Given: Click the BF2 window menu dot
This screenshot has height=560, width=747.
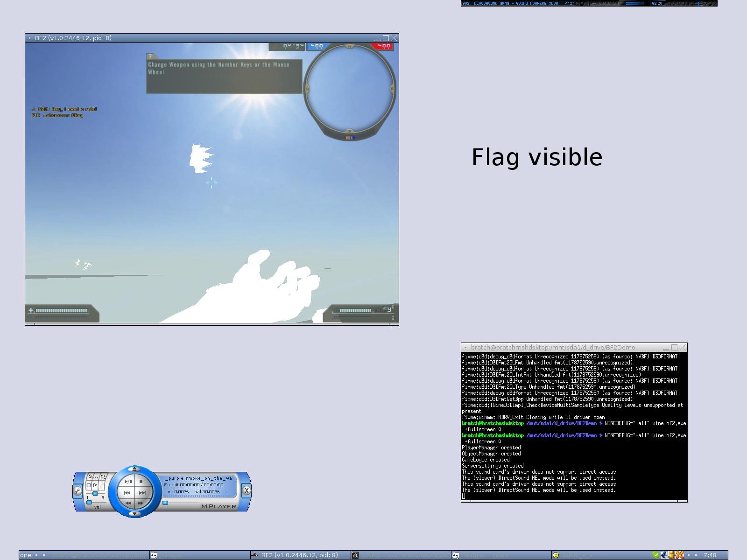Looking at the screenshot, I should 29,38.
